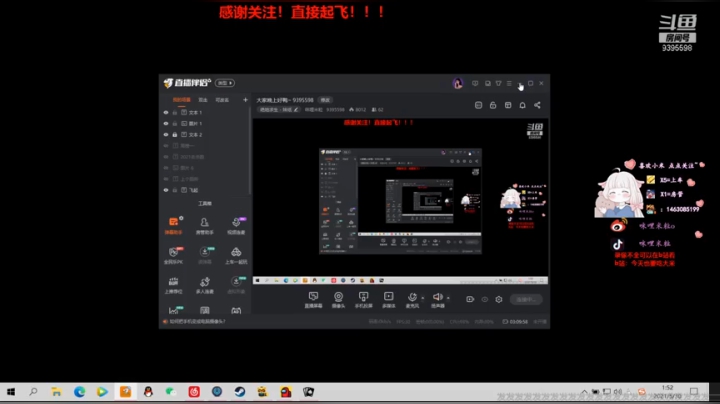
Task: Add screen capture source 直播屏幕
Action: point(313,300)
